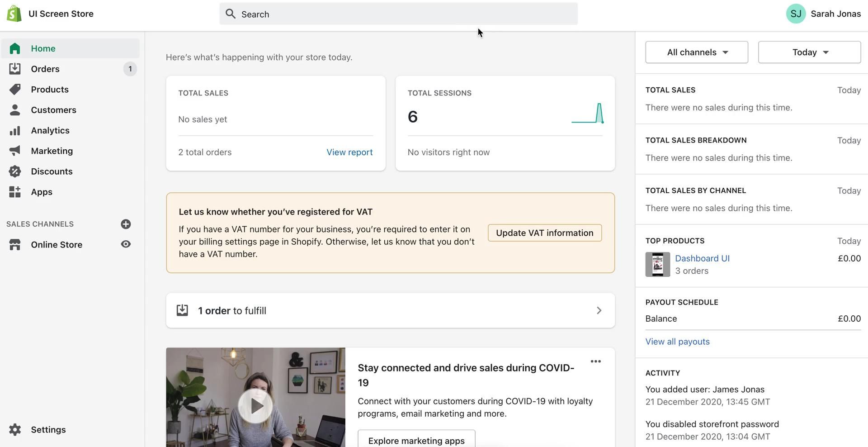Viewport: 868px width, 447px height.
Task: Open the three-dot menu on COVID-19 card
Action: point(595,361)
